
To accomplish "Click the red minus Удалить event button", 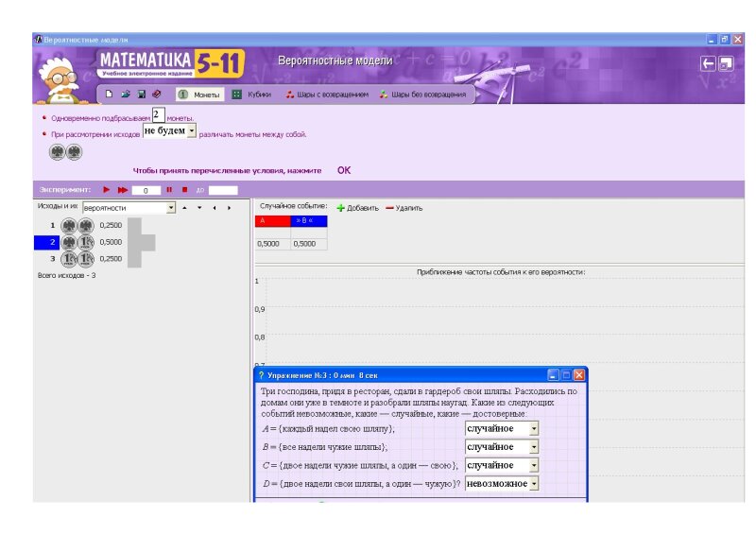I will tap(404, 208).
